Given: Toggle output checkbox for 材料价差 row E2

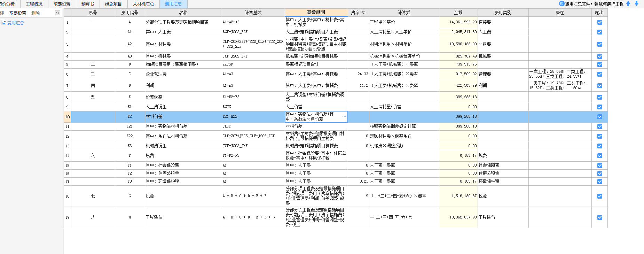Looking at the screenshot, I should (x=599, y=117).
